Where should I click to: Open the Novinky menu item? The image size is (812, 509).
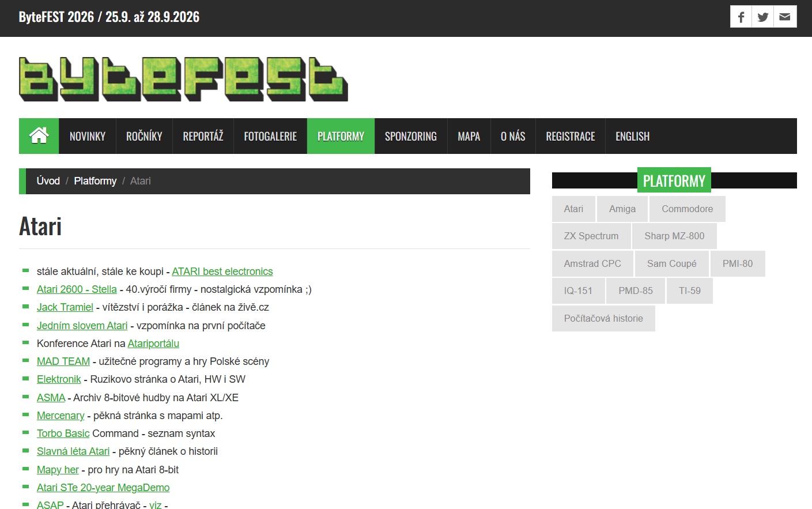coord(88,136)
